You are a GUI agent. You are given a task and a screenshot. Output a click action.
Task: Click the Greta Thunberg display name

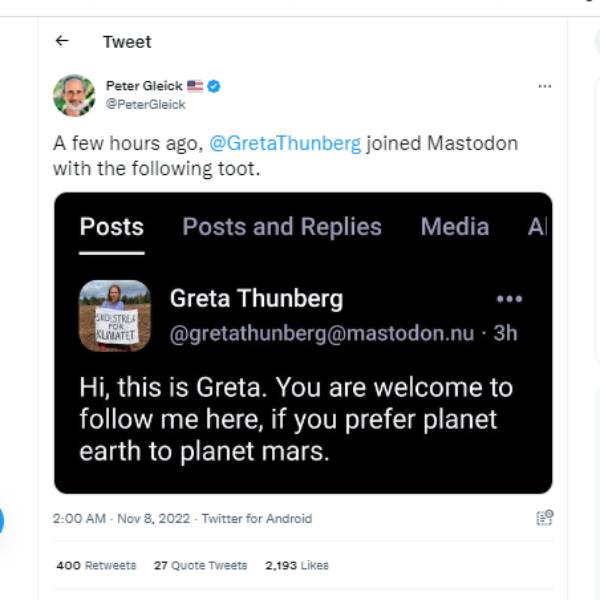(256, 298)
